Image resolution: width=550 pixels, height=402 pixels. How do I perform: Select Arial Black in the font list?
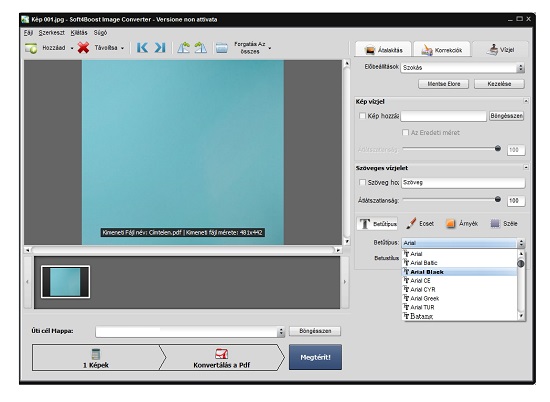click(x=460, y=272)
